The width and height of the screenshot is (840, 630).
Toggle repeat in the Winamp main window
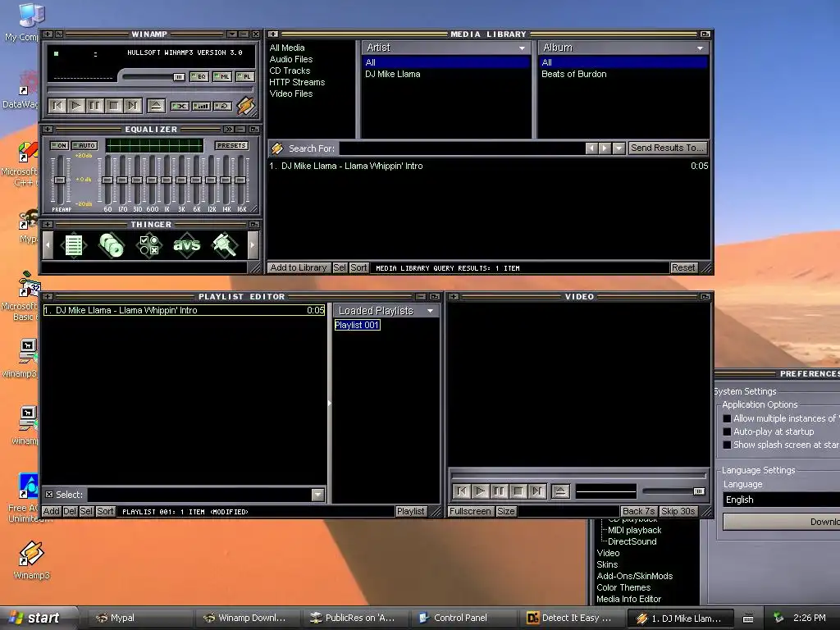(x=223, y=106)
